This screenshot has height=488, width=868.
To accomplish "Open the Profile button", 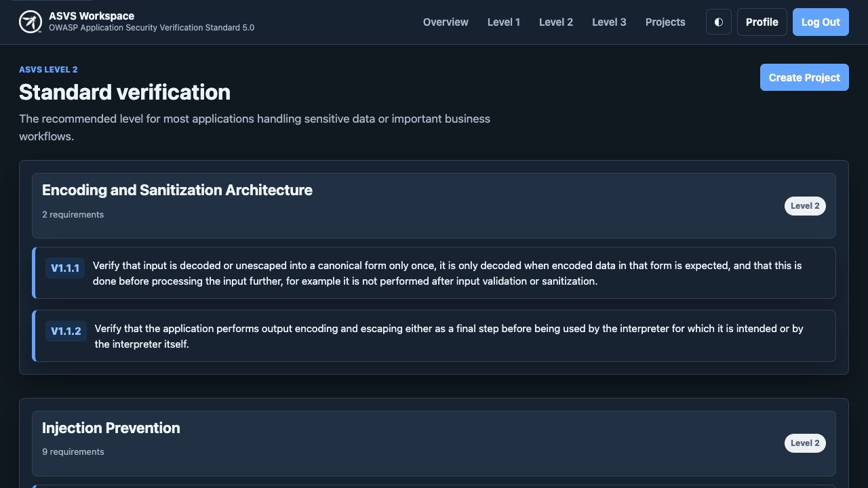I will click(762, 22).
